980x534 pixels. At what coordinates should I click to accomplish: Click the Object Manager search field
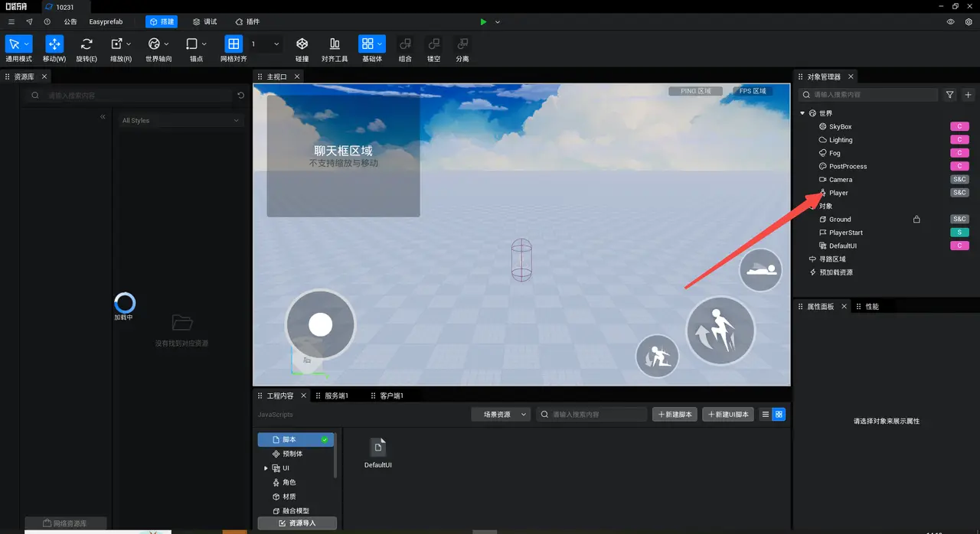click(873, 95)
